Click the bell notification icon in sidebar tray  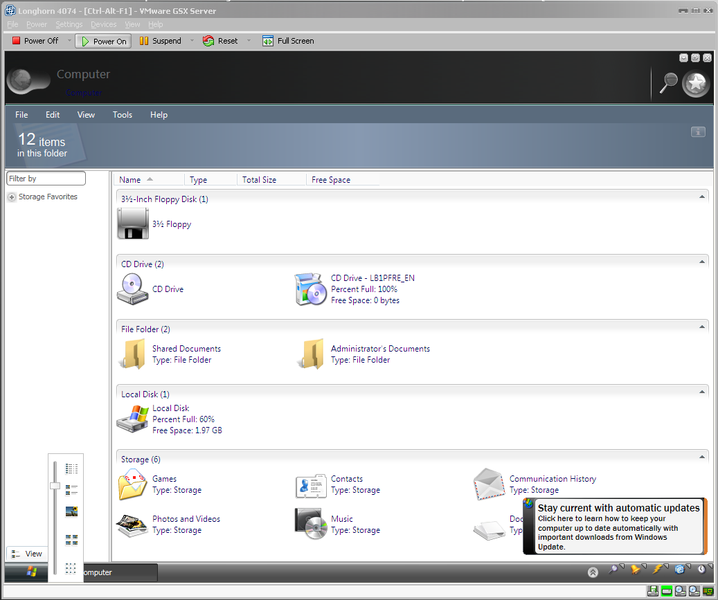tap(636, 570)
